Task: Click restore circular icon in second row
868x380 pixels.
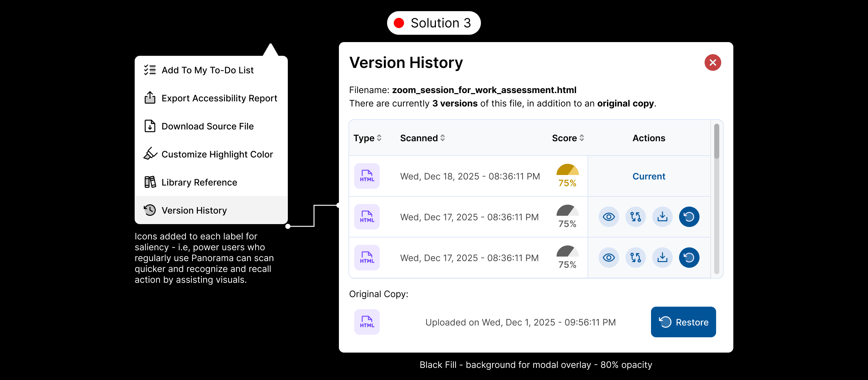Action: (689, 217)
